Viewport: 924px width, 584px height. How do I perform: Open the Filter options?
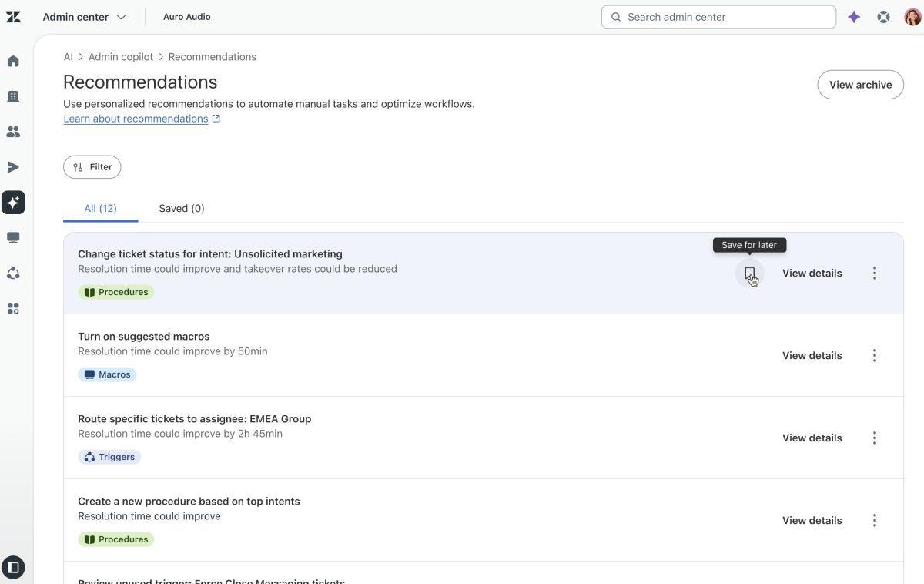tap(92, 167)
